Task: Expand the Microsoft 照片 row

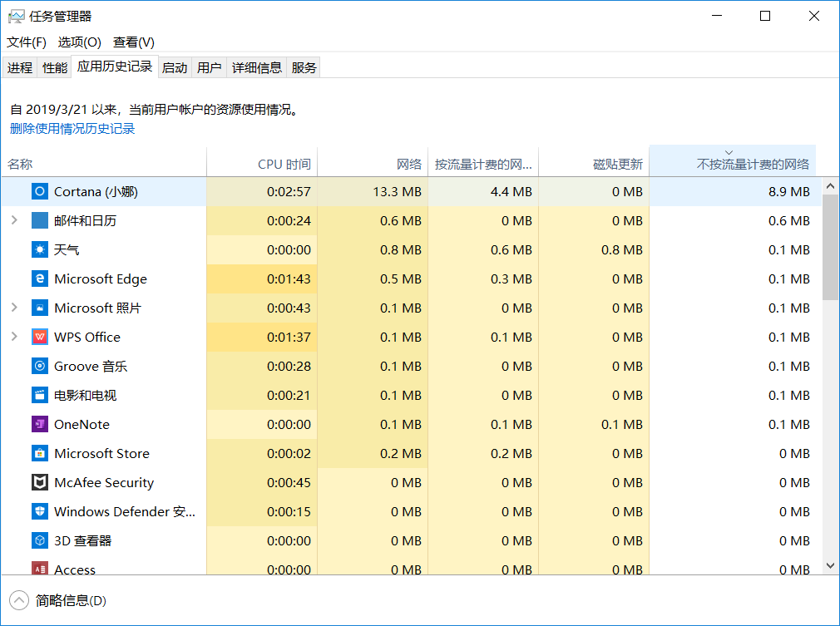Action: pos(14,308)
